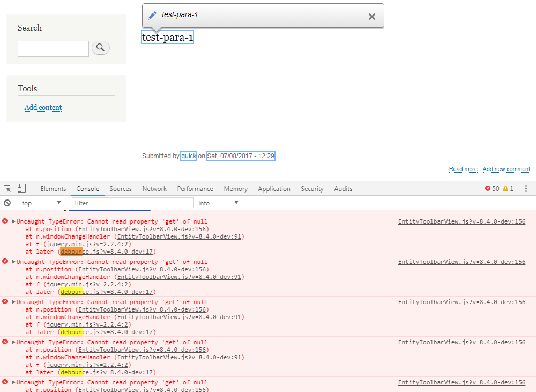Screen dimensions: 536x392
Task: Click the first error's red circle icon
Action: tap(5, 221)
